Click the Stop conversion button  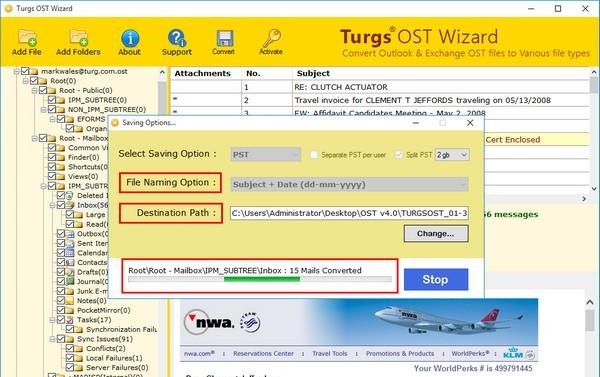(436, 279)
